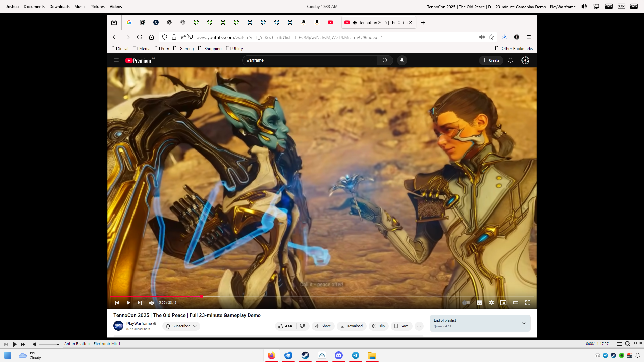Reload the current YouTube page
The width and height of the screenshot is (644, 362).
click(140, 37)
